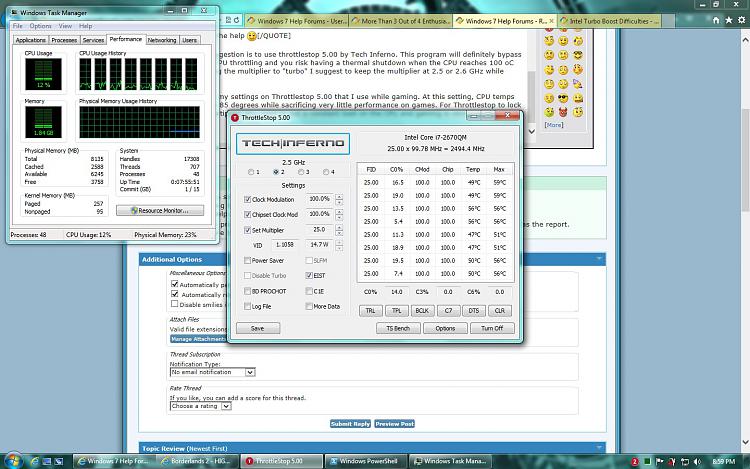The image size is (750, 469).
Task: Launch Internet Explorer from quick launch
Action: point(34,461)
